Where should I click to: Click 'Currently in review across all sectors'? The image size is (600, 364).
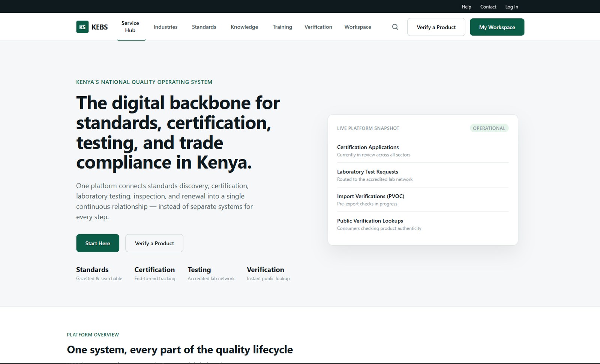coord(373,155)
